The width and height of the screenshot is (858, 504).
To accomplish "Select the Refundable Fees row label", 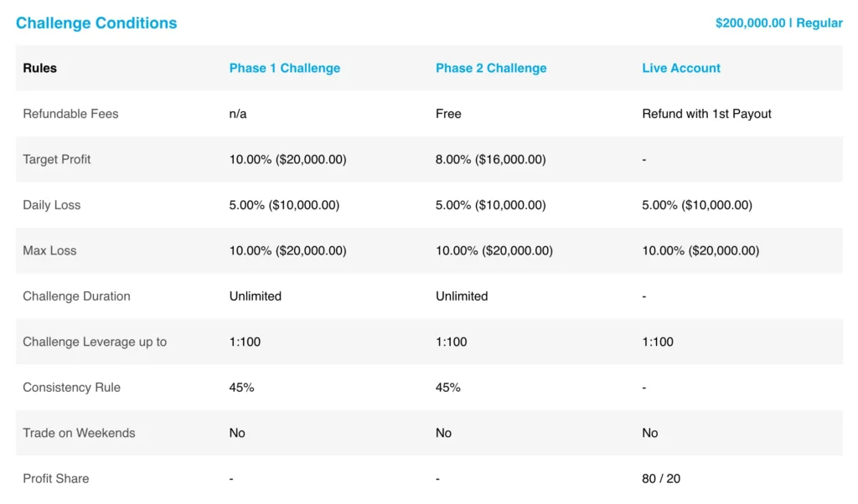I will pos(70,114).
